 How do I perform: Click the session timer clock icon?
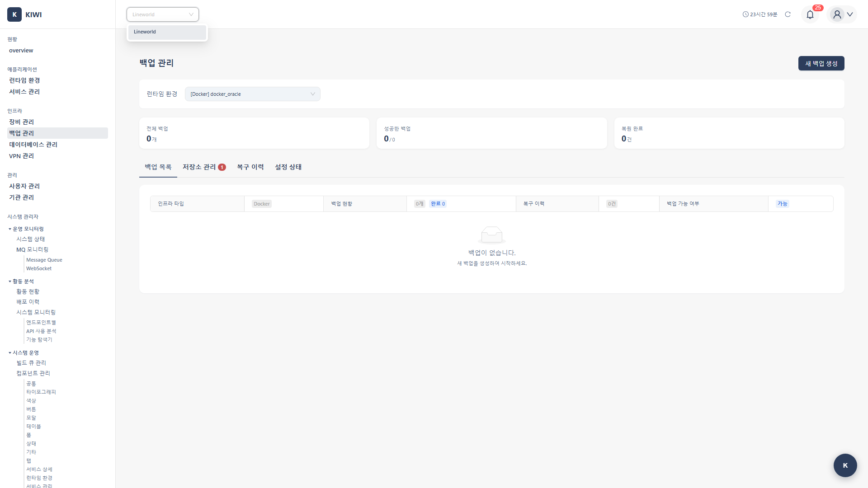coord(745,14)
